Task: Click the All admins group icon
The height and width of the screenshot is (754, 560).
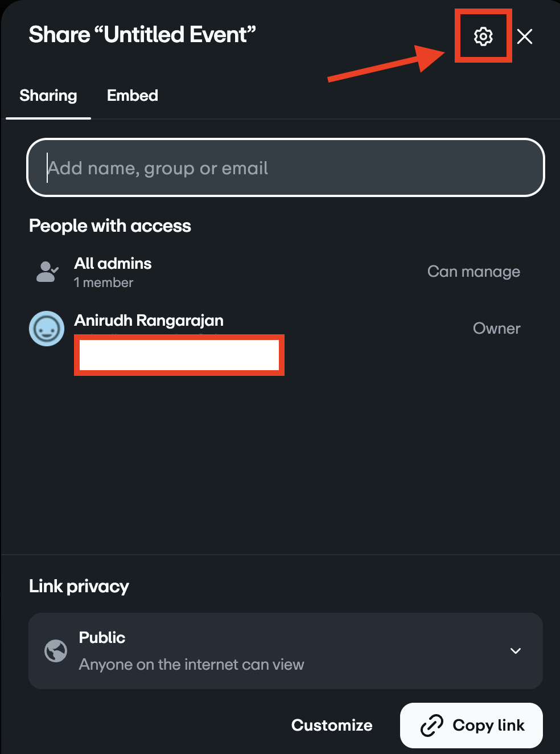Action: pyautogui.click(x=47, y=272)
